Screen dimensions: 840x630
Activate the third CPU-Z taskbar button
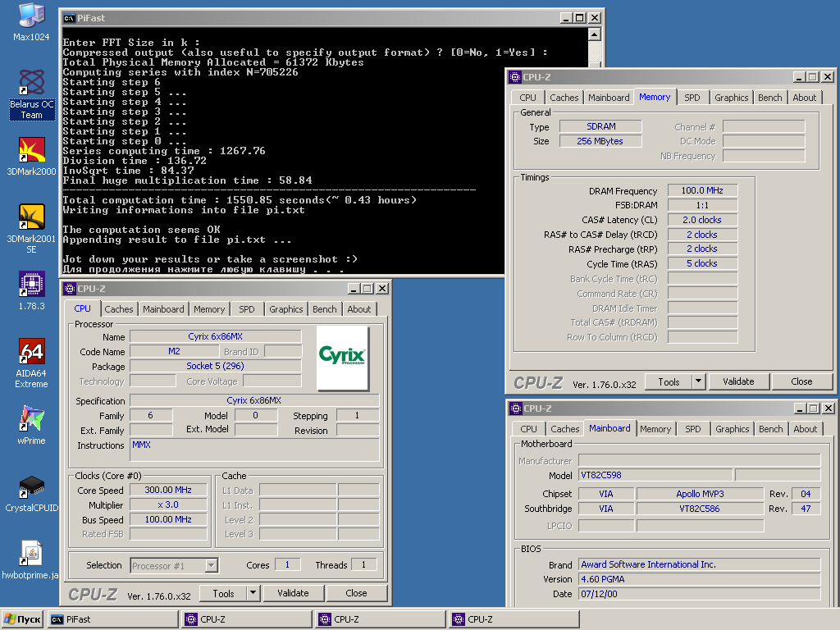click(x=514, y=619)
